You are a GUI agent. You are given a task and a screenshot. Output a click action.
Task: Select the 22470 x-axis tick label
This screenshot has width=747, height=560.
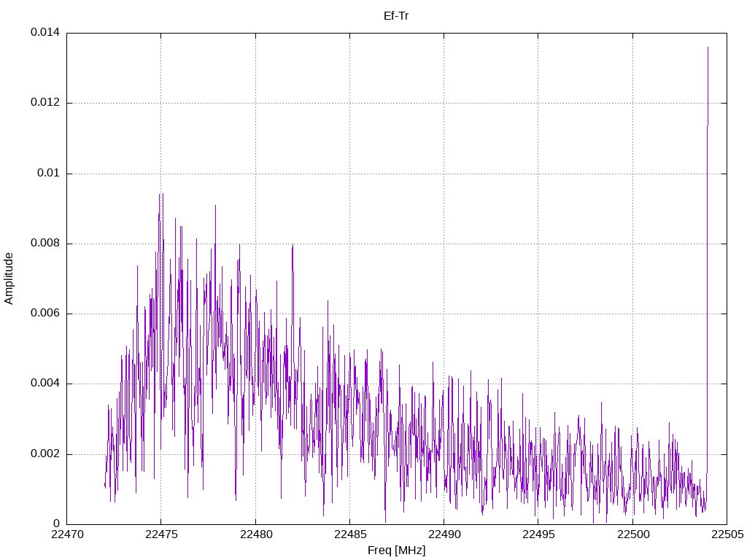coord(67,534)
